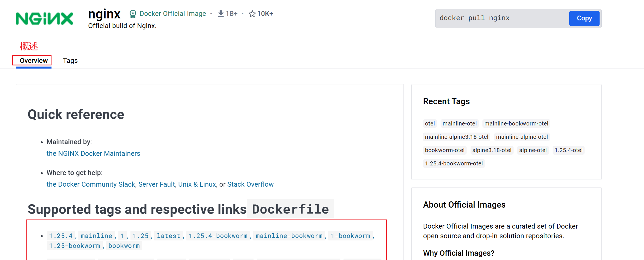Select the 1.25.4-otel recent tag
The height and width of the screenshot is (260, 644).
pos(568,150)
